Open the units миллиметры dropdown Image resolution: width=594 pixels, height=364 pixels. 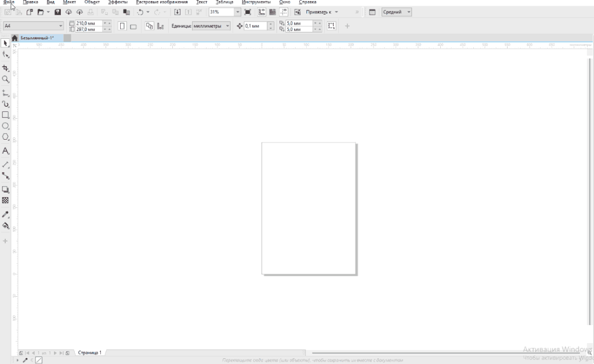227,26
